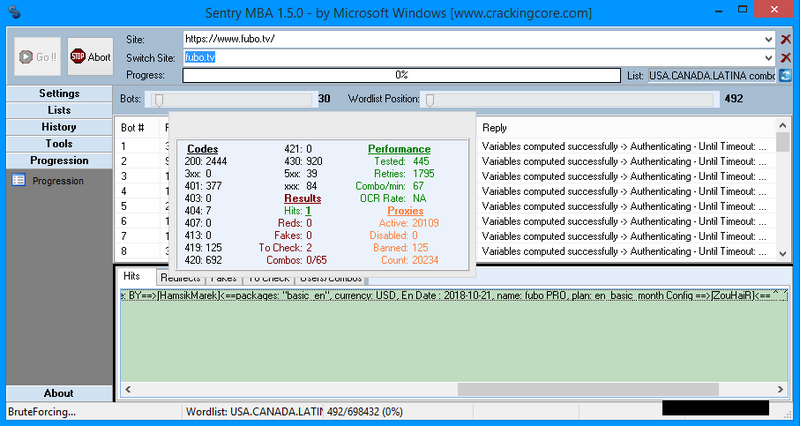Click the 'Active: 20109' proxies value

409,223
